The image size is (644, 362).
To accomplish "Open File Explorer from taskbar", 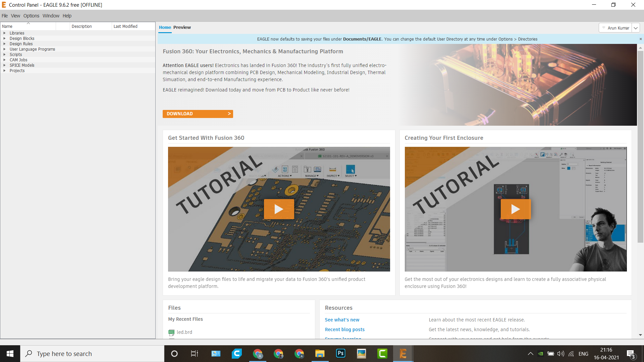I will [320, 354].
